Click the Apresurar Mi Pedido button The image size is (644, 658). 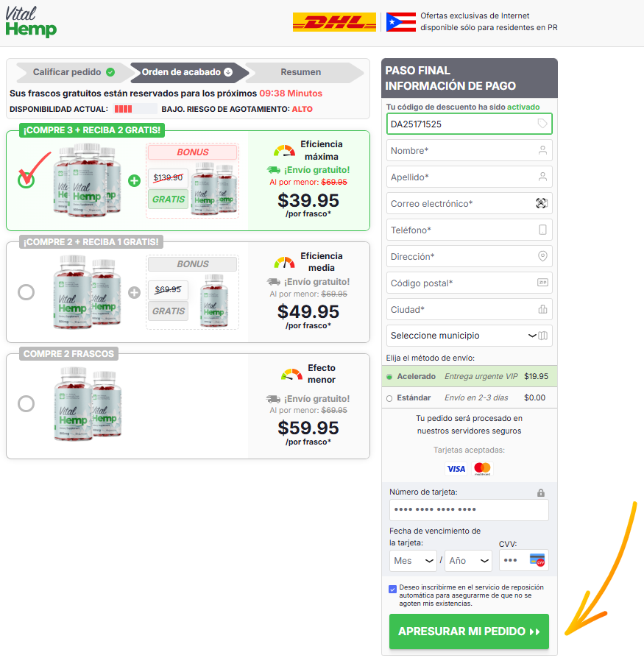[469, 632]
